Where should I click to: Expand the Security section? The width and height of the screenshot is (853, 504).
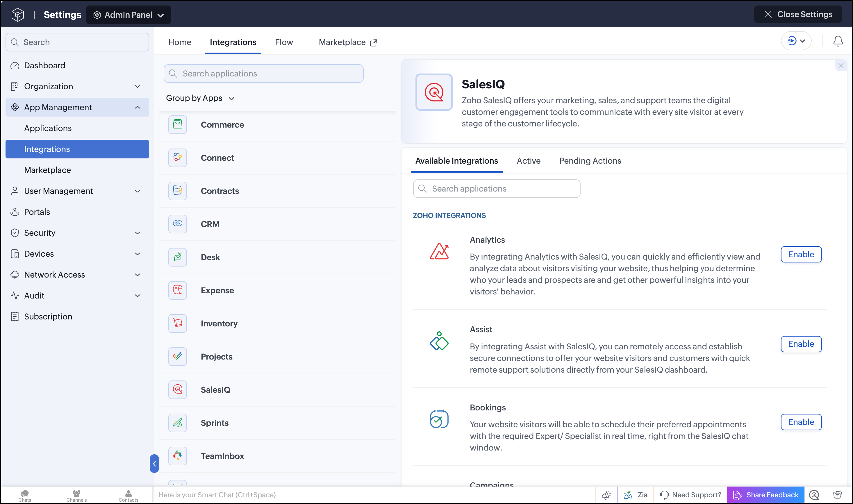137,233
